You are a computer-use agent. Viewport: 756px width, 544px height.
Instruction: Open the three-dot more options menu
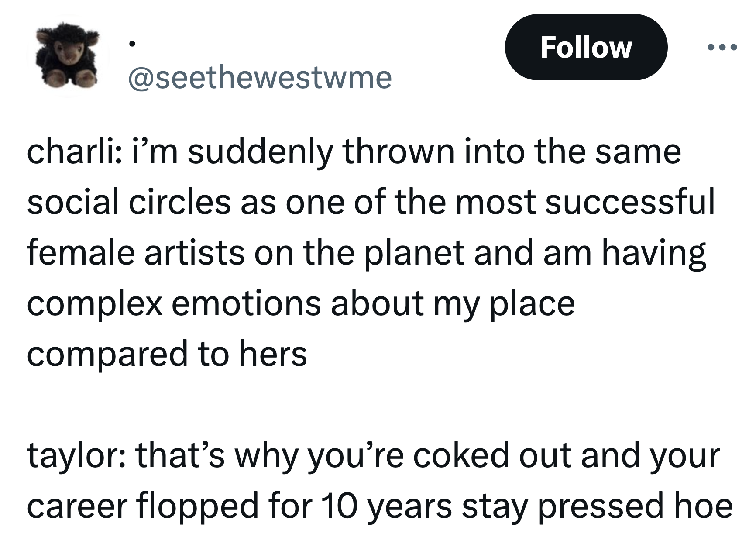point(722,47)
